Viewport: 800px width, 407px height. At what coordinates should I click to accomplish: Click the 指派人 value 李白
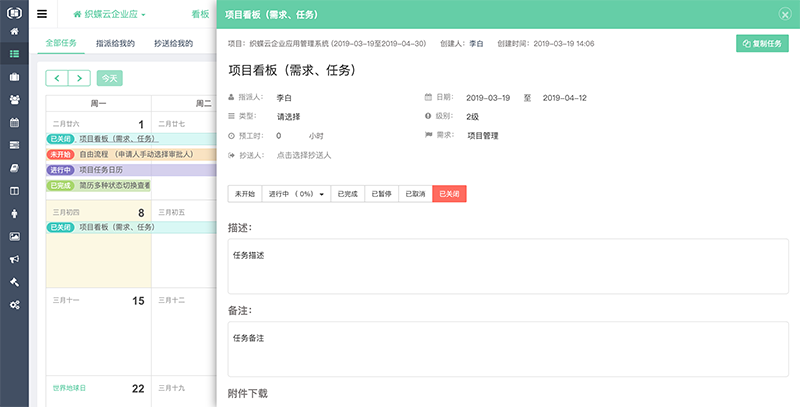(x=284, y=97)
